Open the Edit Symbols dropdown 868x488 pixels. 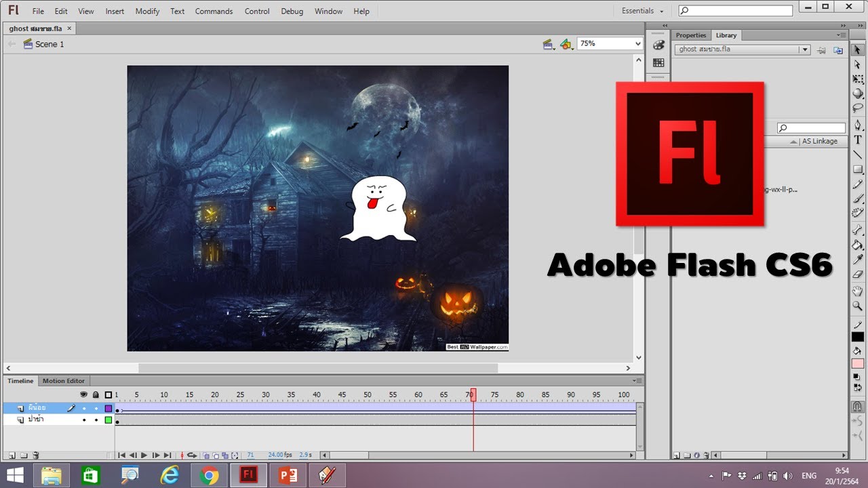(567, 44)
